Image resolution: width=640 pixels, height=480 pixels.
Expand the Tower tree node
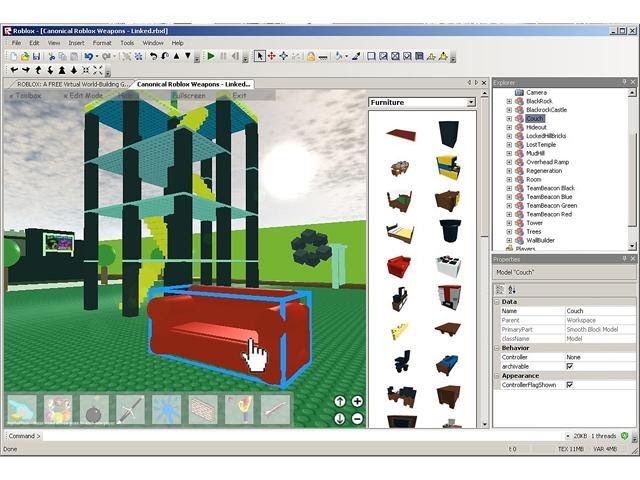pos(509,223)
